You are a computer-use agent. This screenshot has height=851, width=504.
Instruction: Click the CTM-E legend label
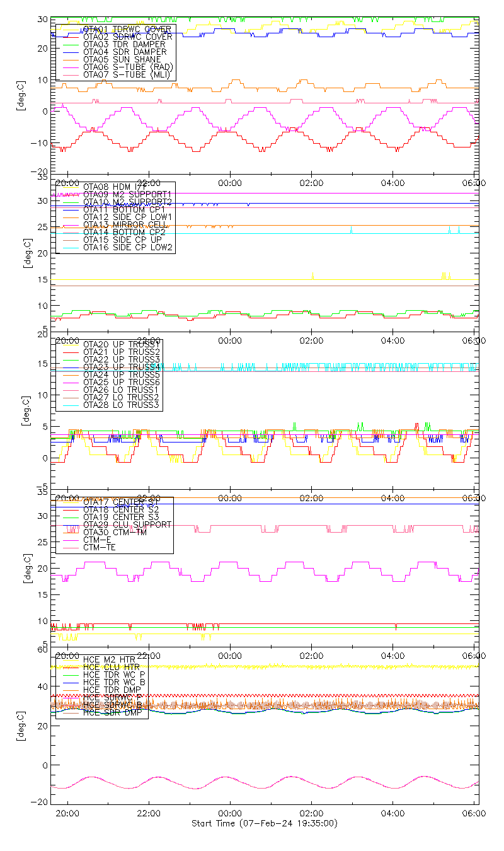(97, 540)
